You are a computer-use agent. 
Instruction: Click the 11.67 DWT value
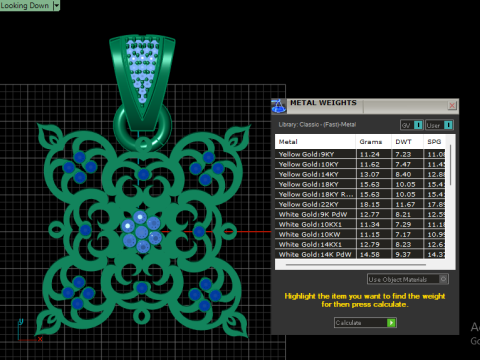[405, 204]
